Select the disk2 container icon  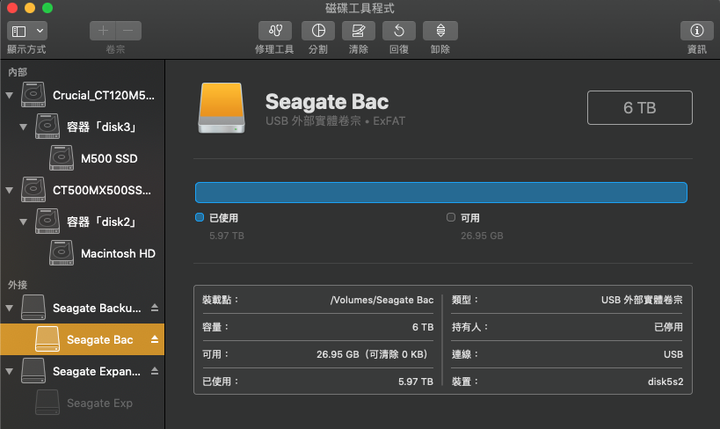click(x=48, y=221)
